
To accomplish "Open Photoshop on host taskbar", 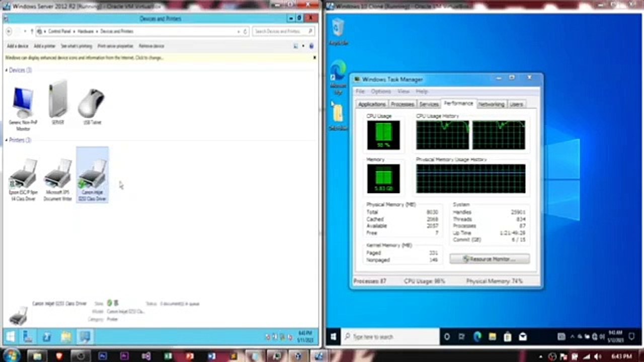I will tap(103, 356).
